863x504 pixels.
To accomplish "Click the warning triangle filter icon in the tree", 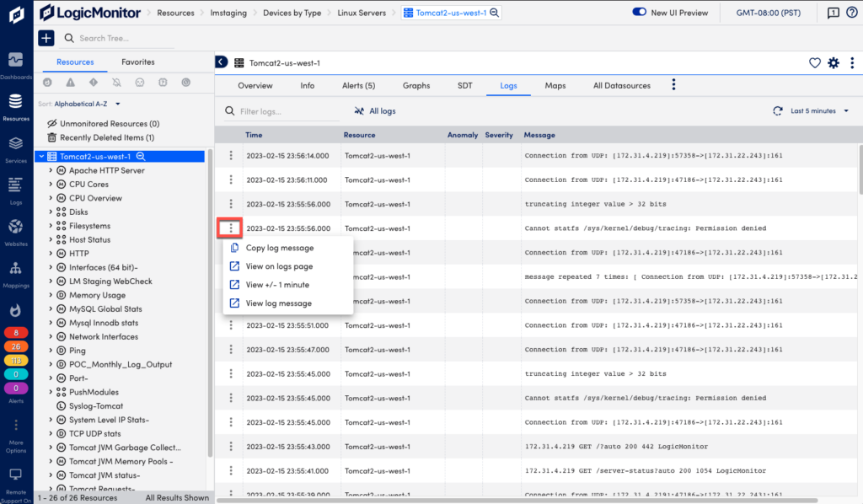I will pos(71,82).
